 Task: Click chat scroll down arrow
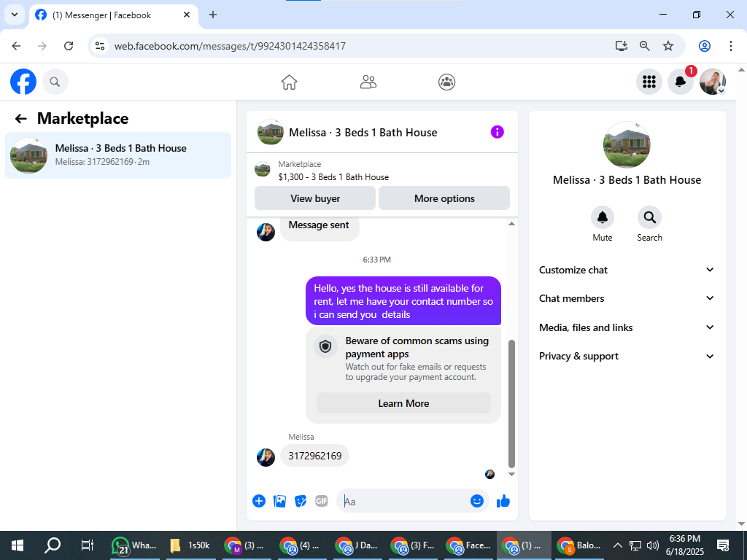pyautogui.click(x=511, y=474)
